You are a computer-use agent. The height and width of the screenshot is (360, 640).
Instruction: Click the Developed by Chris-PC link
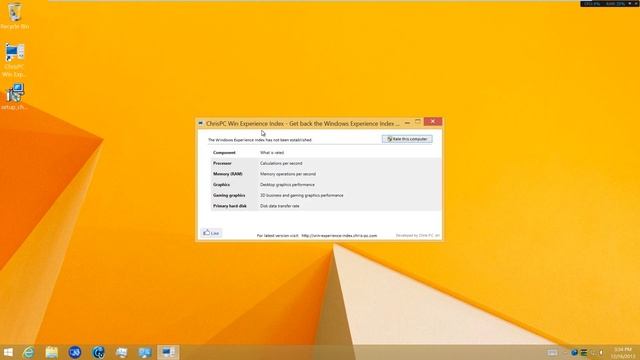click(418, 236)
